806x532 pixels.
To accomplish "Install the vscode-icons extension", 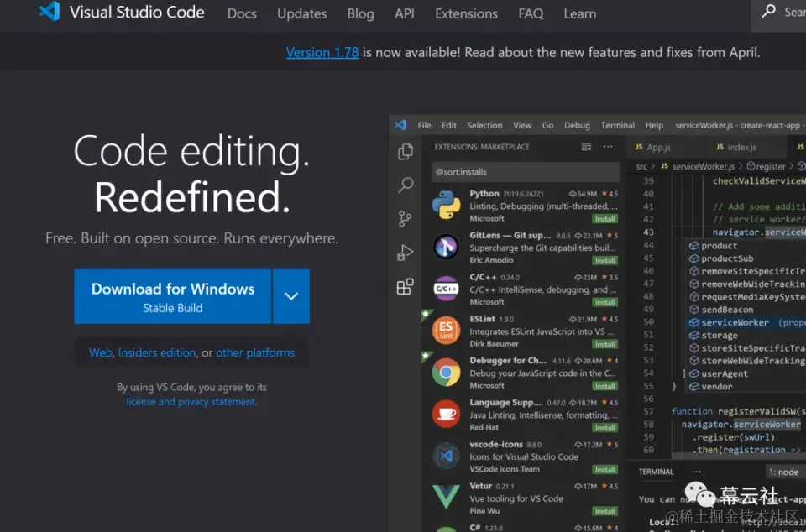I will click(605, 470).
